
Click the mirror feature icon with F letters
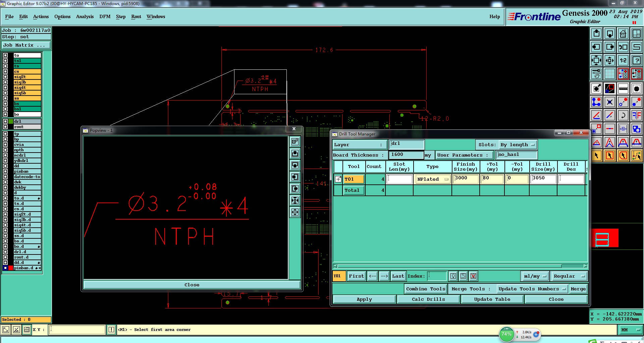point(636,115)
